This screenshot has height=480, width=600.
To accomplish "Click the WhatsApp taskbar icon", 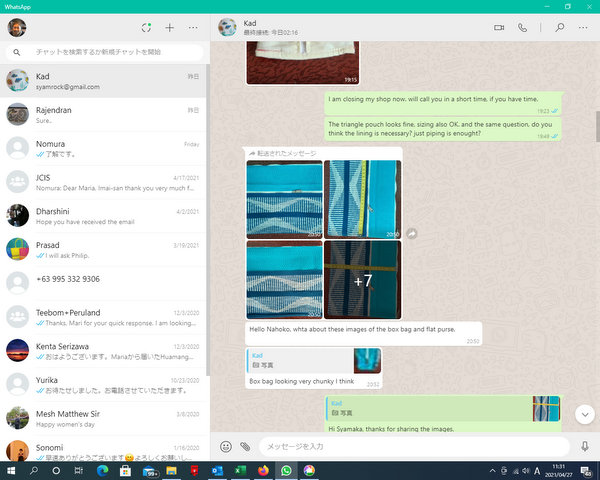I will point(286,471).
